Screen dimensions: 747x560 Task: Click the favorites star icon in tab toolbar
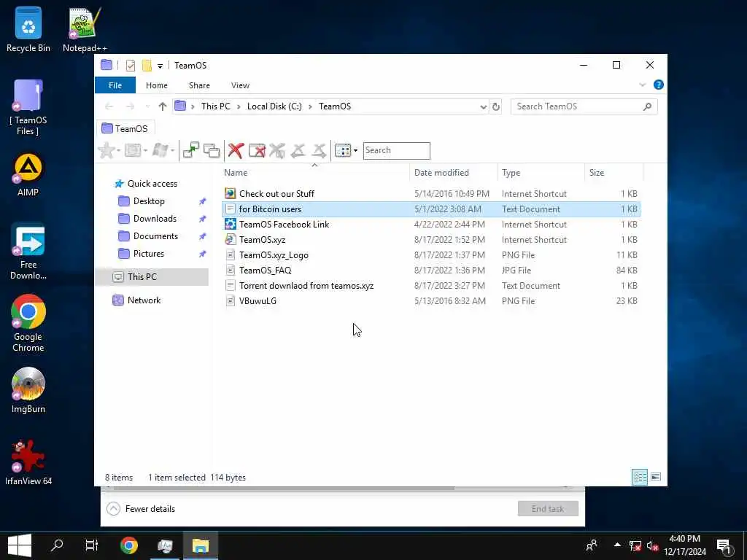pos(107,150)
